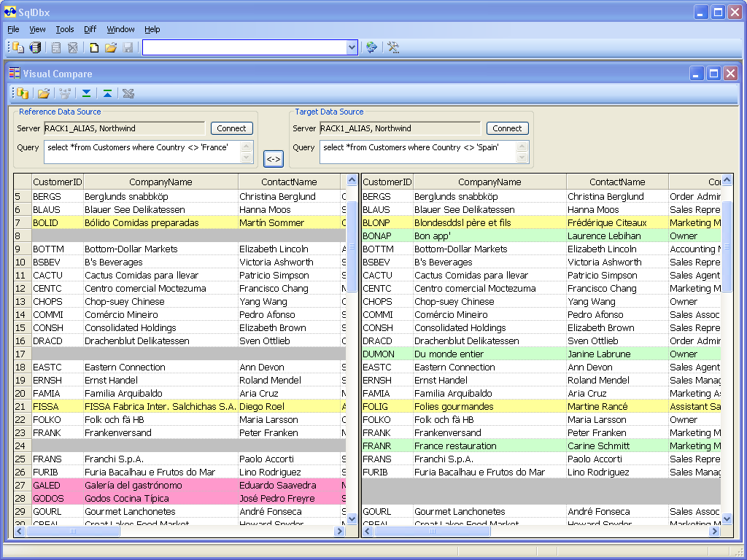Image resolution: width=747 pixels, height=560 pixels.
Task: Open the query history dropdown in main toolbar
Action: click(350, 47)
